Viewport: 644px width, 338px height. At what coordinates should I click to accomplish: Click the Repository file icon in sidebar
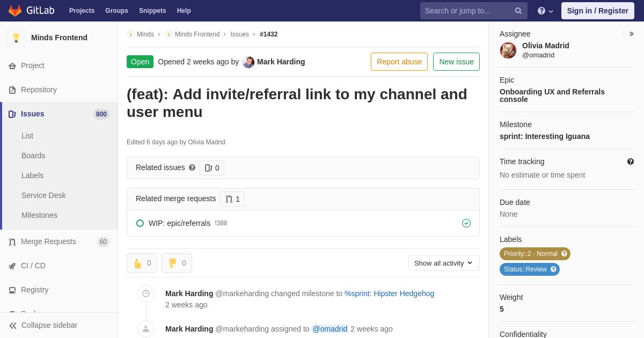coord(12,90)
